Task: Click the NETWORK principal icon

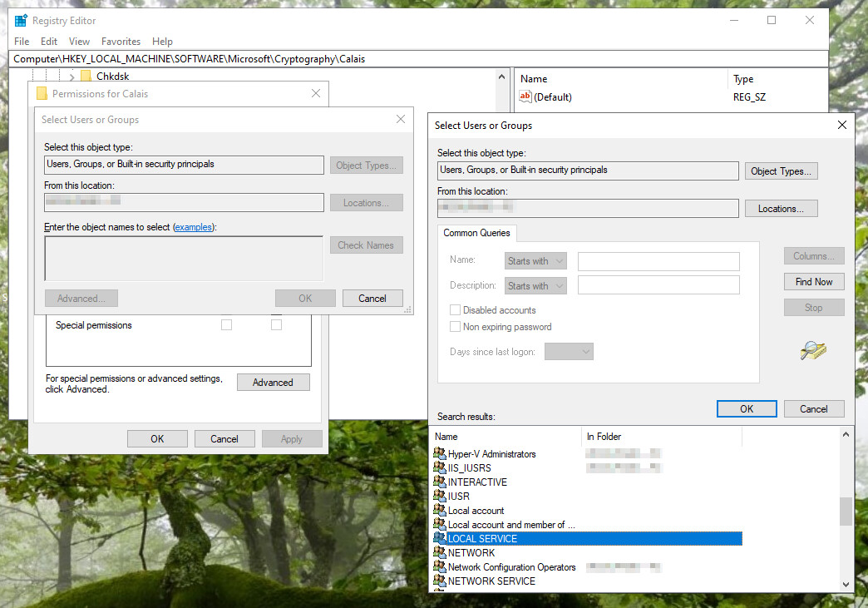Action: tap(440, 552)
